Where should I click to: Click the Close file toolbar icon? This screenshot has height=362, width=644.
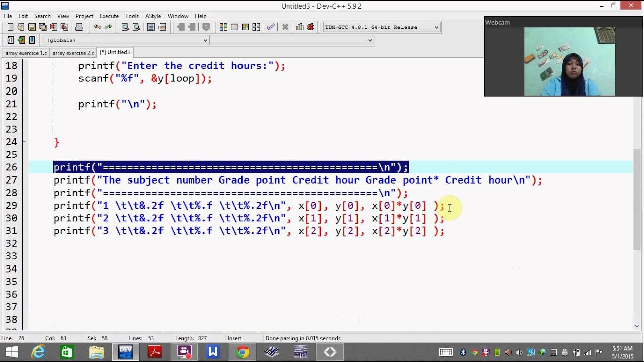54,27
